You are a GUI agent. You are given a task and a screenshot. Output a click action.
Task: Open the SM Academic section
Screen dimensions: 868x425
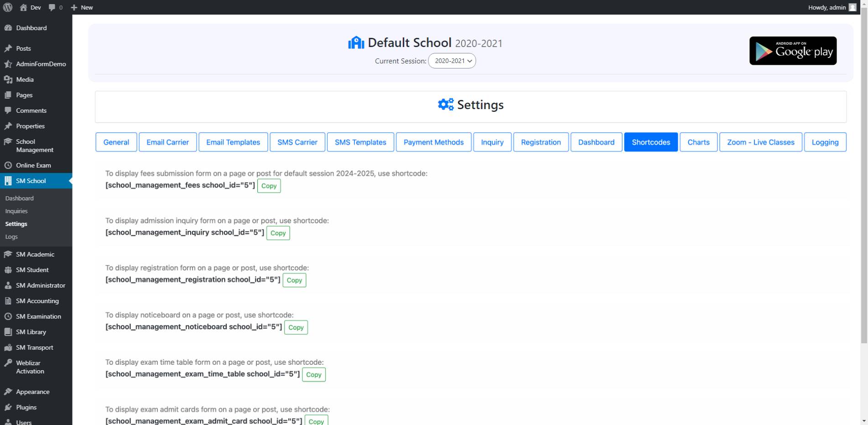click(x=35, y=254)
